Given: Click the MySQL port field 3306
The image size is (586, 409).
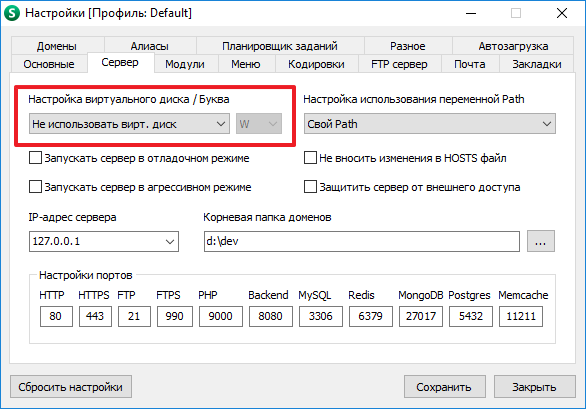Looking at the screenshot, I should click(321, 316).
